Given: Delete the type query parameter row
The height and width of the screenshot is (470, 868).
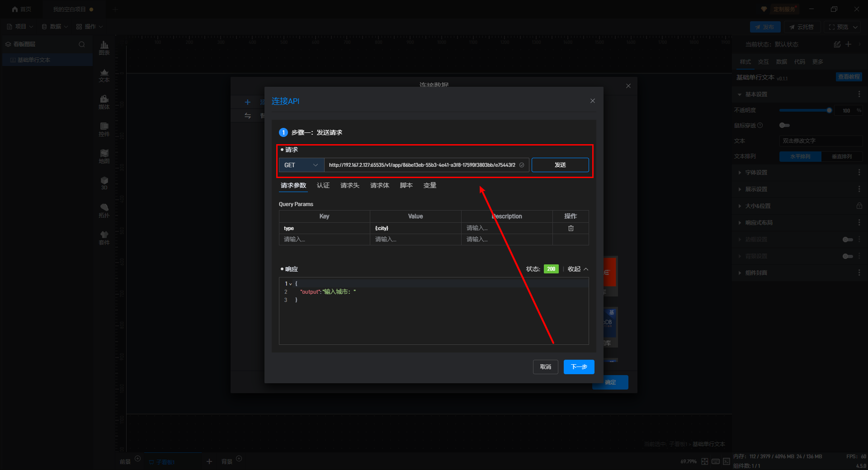Looking at the screenshot, I should point(571,228).
